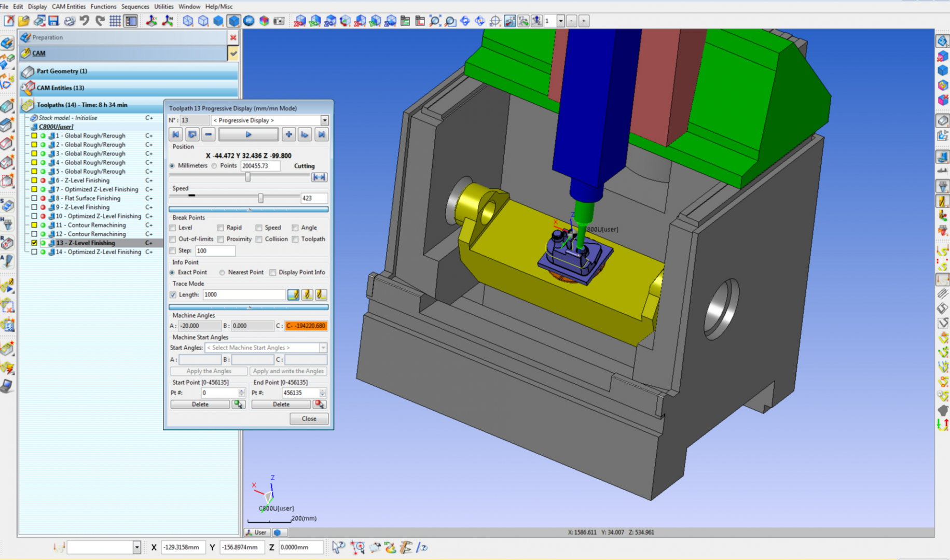The height and width of the screenshot is (560, 950).
Task: Open the CAM Entities menu
Action: 68,6
